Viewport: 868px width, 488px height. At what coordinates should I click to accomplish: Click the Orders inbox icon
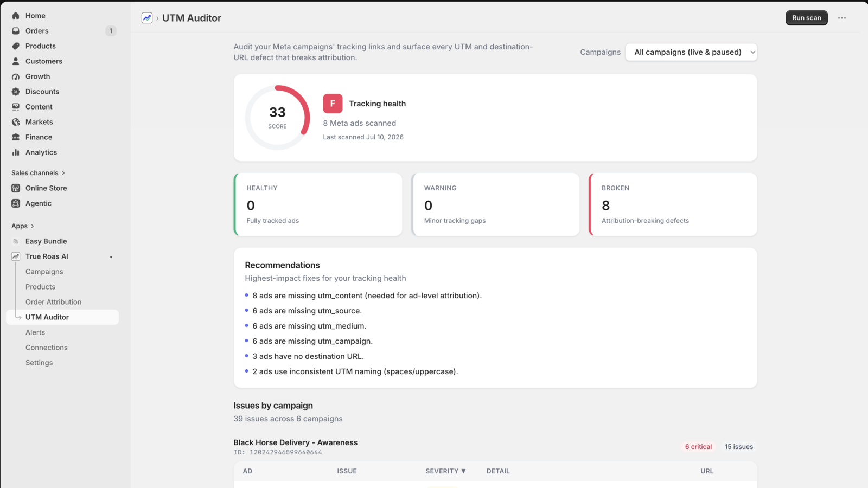point(16,31)
